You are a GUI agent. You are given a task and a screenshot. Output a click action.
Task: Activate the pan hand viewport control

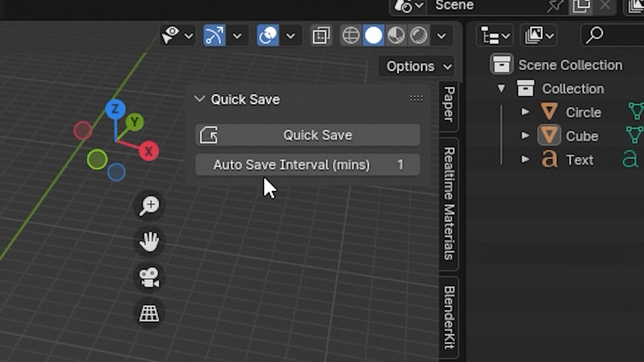pyautogui.click(x=149, y=241)
